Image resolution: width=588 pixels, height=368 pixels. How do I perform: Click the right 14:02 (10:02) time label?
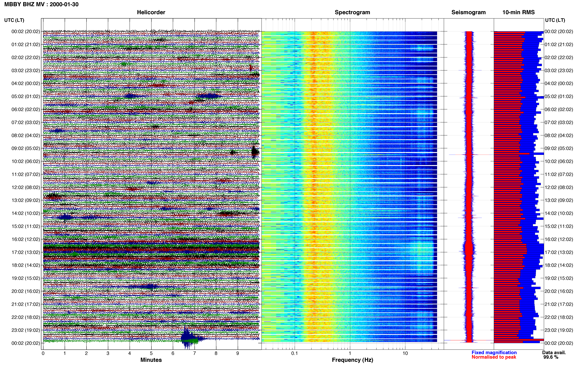click(559, 213)
